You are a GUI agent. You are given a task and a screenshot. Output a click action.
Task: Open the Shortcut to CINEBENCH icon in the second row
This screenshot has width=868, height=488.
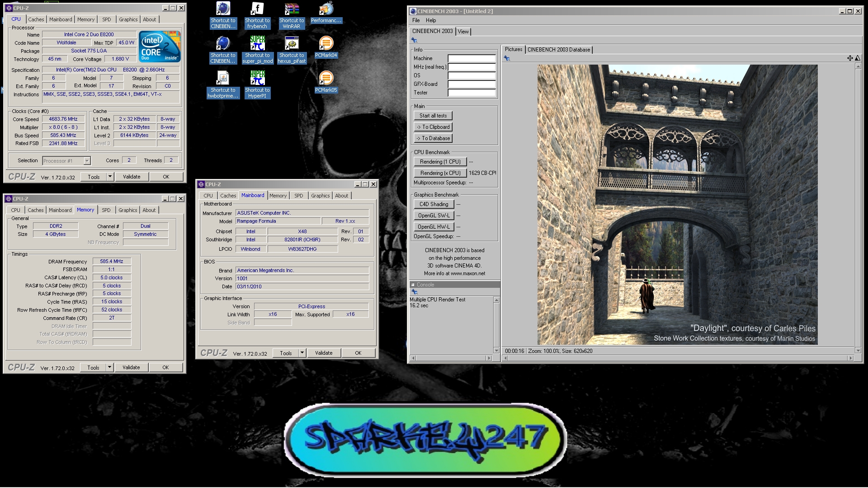point(223,50)
